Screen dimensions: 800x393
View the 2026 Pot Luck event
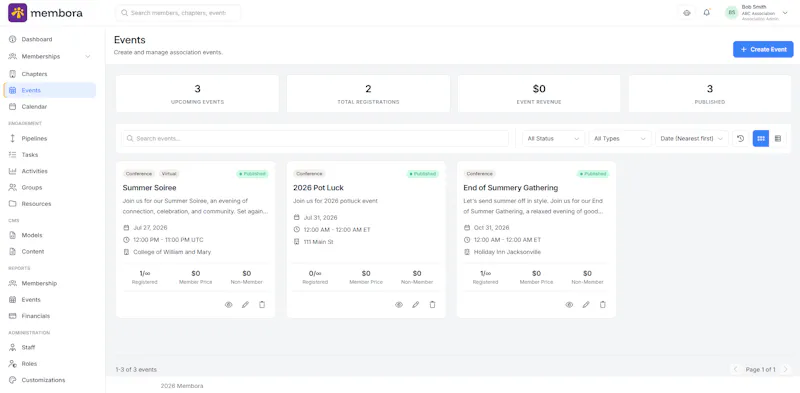pos(399,305)
